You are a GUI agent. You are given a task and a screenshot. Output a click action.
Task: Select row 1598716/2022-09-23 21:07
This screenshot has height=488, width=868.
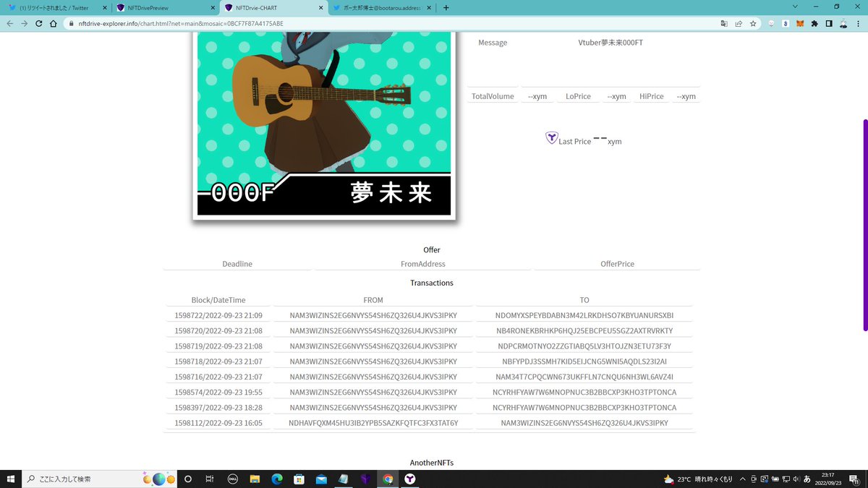coord(430,377)
